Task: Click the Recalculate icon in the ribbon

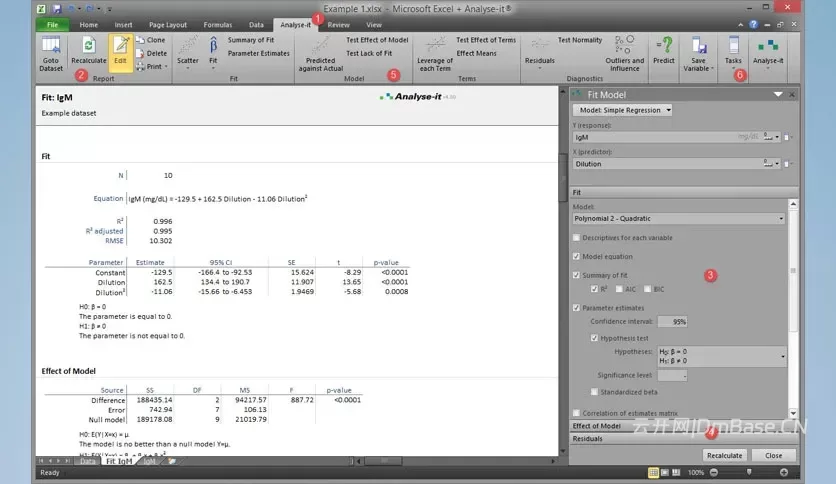Action: (x=89, y=51)
